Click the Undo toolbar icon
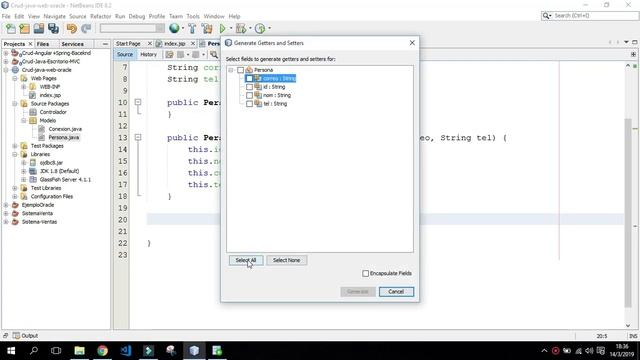This screenshot has height=360, width=640. 72,29
